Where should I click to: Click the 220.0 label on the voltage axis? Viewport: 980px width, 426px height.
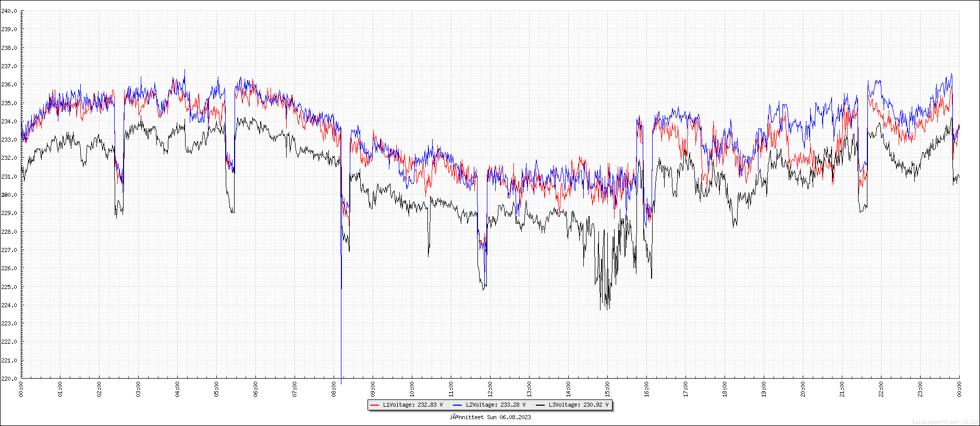click(x=9, y=379)
